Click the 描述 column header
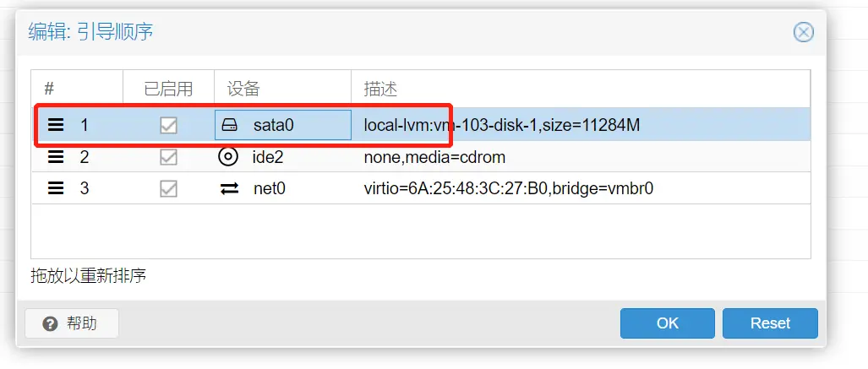Image resolution: width=868 pixels, height=369 pixels. (581, 89)
